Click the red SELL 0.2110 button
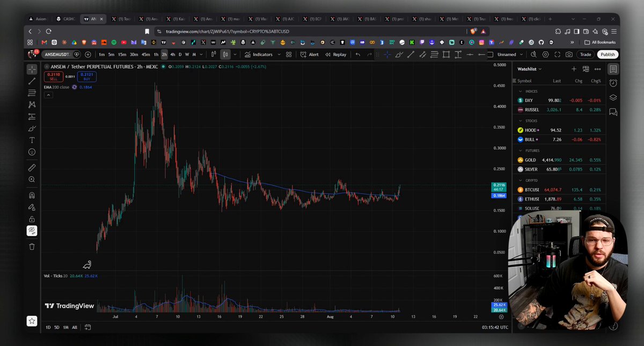The height and width of the screenshot is (346, 644). (x=53, y=77)
